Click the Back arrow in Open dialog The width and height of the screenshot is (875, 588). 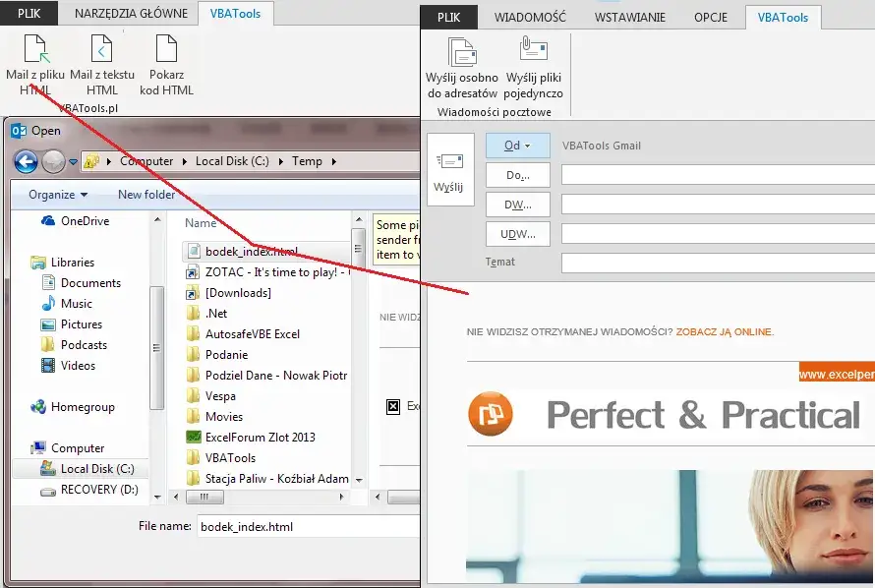26,161
